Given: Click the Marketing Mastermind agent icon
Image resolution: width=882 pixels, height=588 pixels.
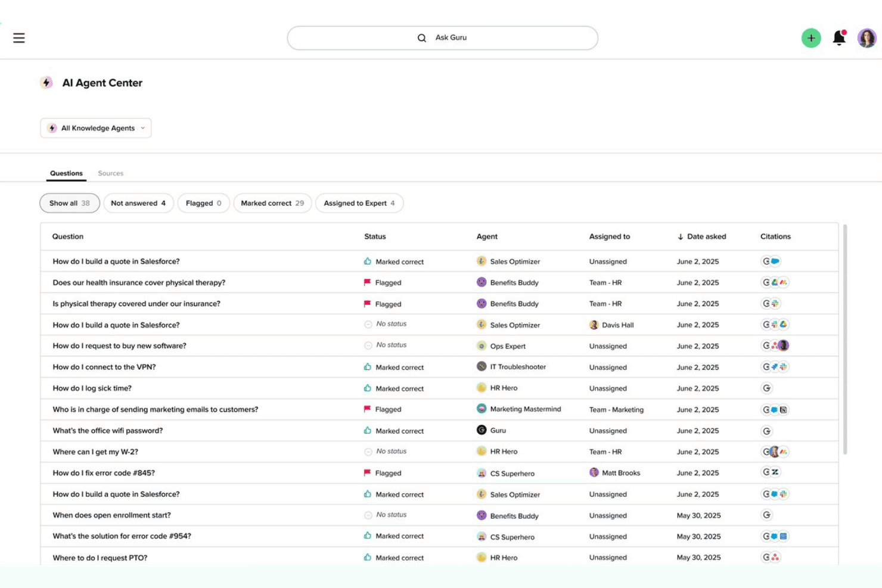Looking at the screenshot, I should point(482,409).
